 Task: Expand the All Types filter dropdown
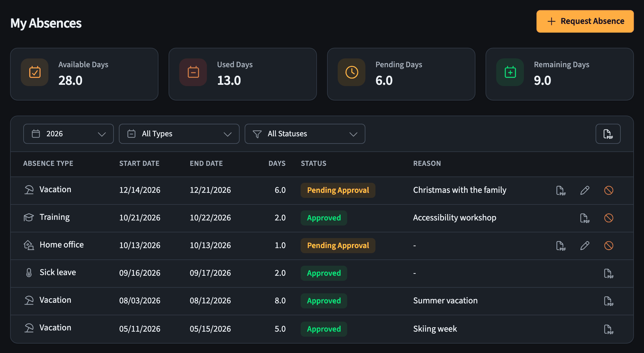[x=179, y=134]
